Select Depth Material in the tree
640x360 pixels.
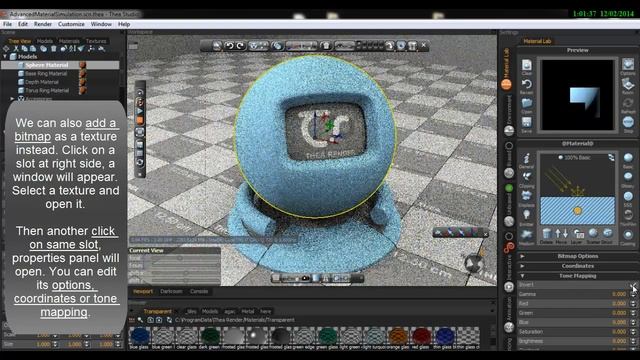pos(42,82)
